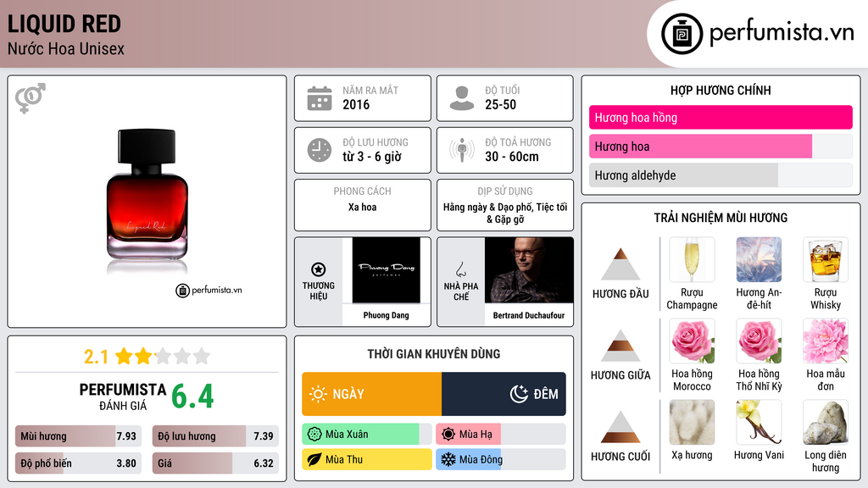Click the first gold star in the rating
Image resolution: width=868 pixels, height=488 pixels.
coord(124,356)
